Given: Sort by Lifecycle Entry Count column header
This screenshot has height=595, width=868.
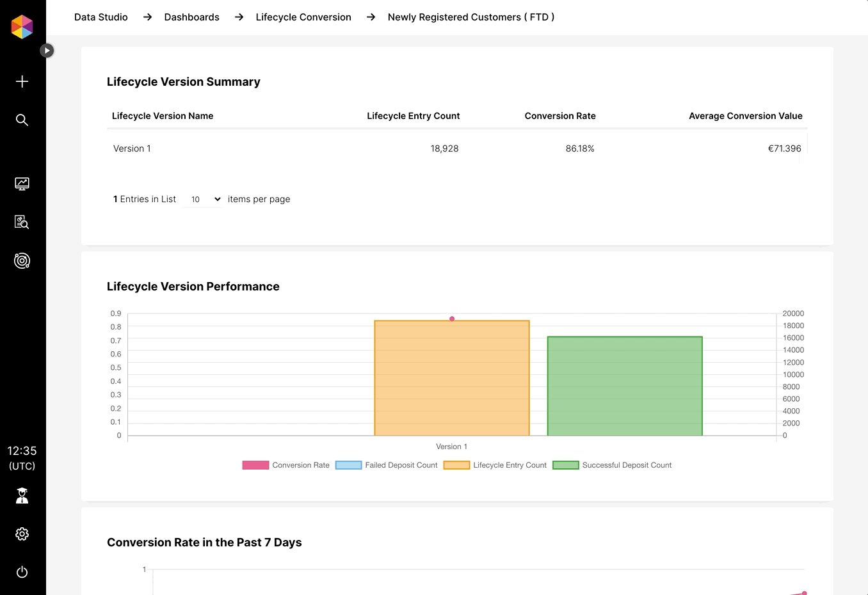Looking at the screenshot, I should 413,116.
